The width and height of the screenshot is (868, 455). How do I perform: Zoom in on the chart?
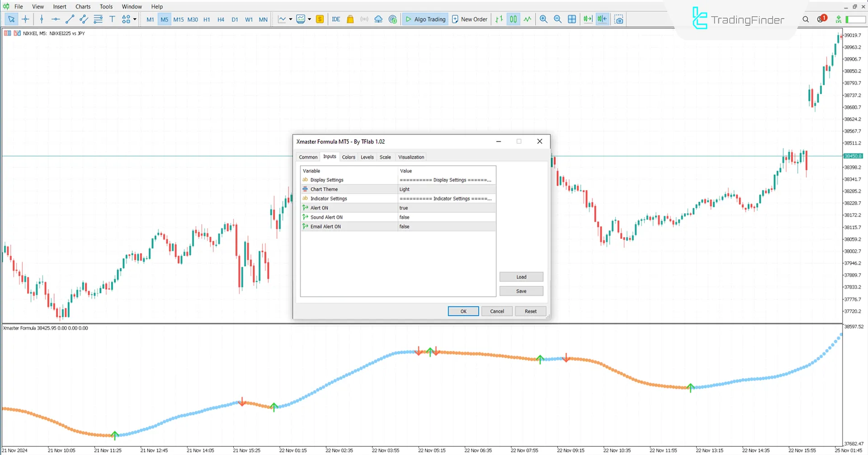[544, 19]
